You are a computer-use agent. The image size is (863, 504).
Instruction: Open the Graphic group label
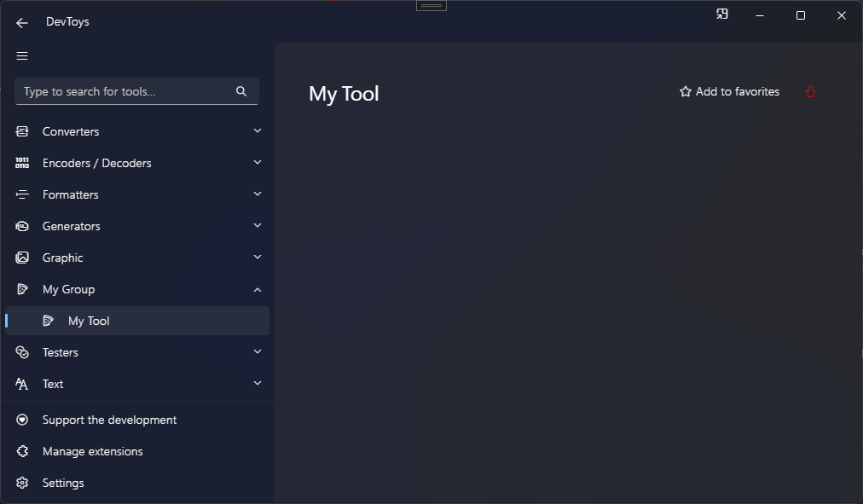coord(63,258)
